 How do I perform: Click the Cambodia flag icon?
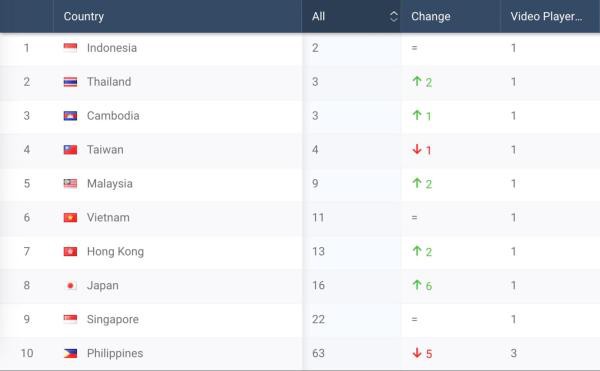70,116
